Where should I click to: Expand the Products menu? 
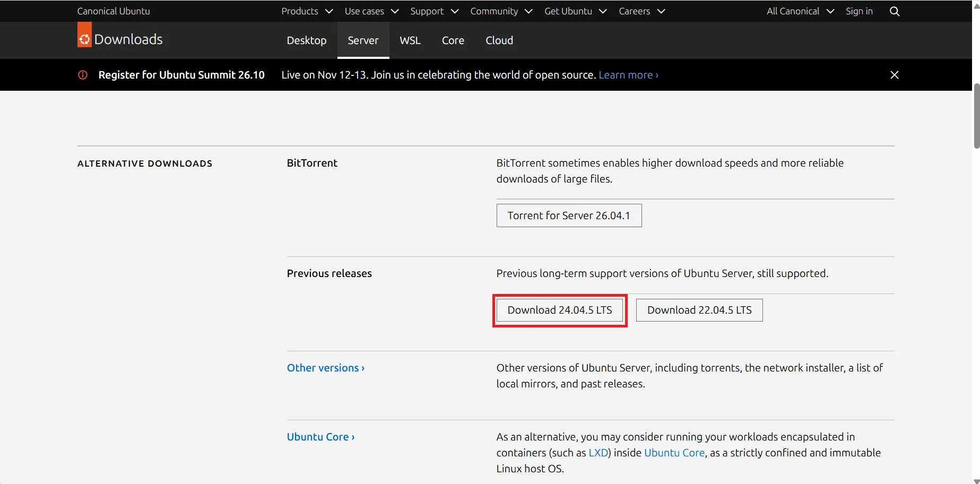pyautogui.click(x=307, y=11)
